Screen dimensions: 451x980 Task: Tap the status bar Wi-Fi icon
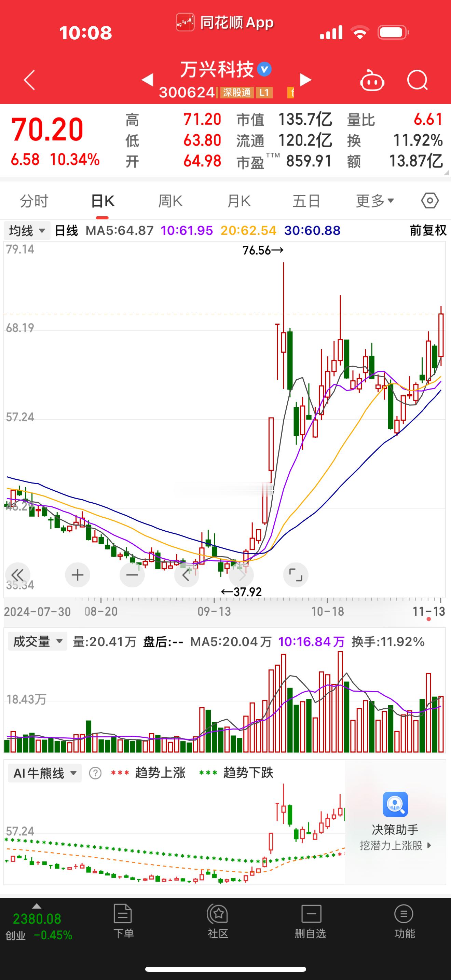360,32
